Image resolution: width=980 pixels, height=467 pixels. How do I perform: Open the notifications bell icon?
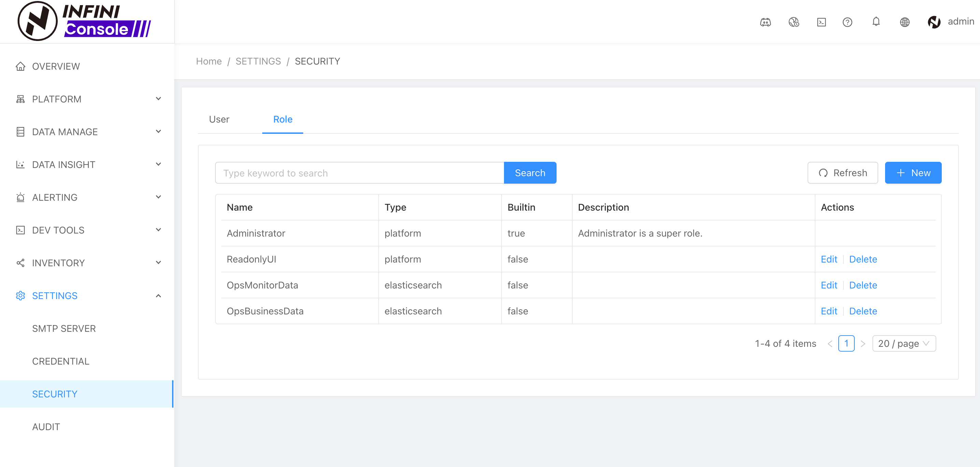pyautogui.click(x=876, y=22)
